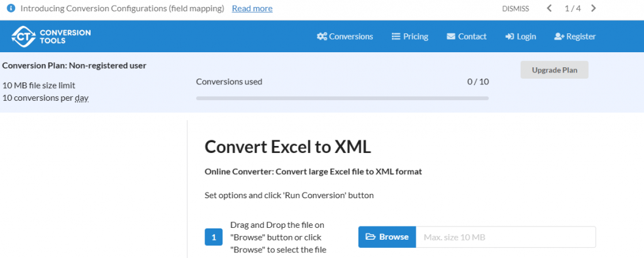Viewport: 644px width, 258px height.
Task: Click the Max. size 10 MB file field
Action: point(506,237)
